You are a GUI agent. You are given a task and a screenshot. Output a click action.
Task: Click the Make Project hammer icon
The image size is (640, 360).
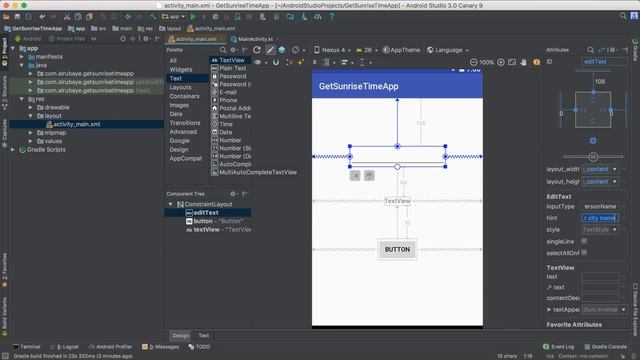point(153,17)
